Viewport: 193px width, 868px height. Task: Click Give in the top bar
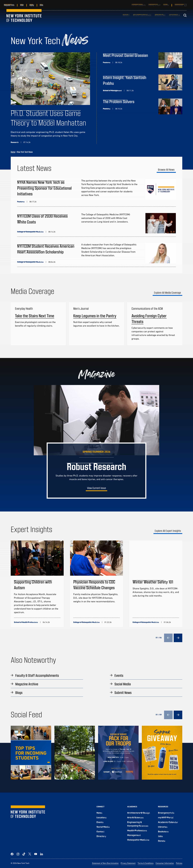(41, 5)
